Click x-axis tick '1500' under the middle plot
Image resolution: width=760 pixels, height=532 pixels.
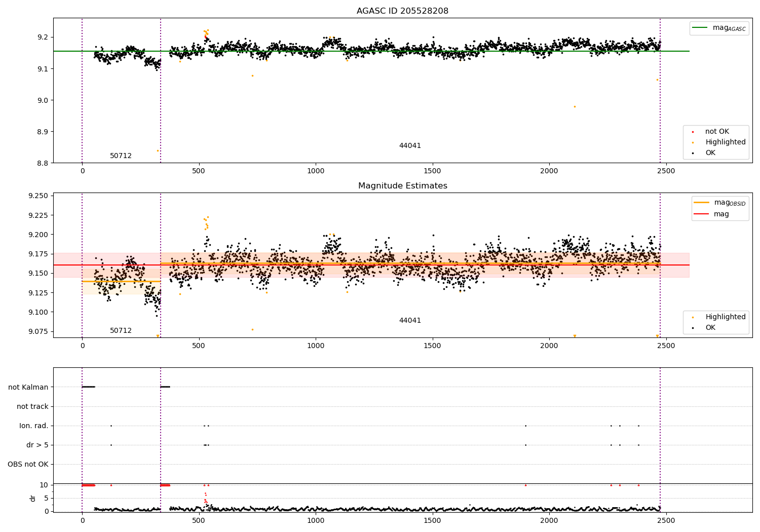[432, 346]
